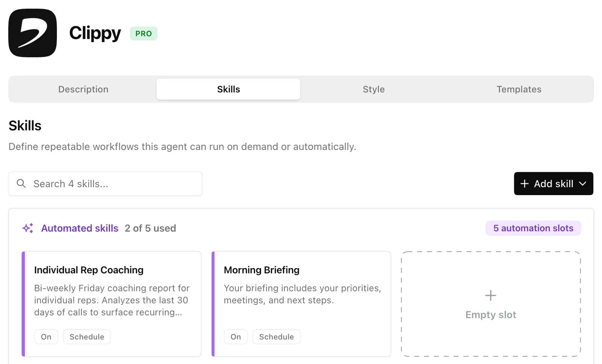The width and height of the screenshot is (602, 364).
Task: Click the Clippy app logo icon
Action: [33, 33]
